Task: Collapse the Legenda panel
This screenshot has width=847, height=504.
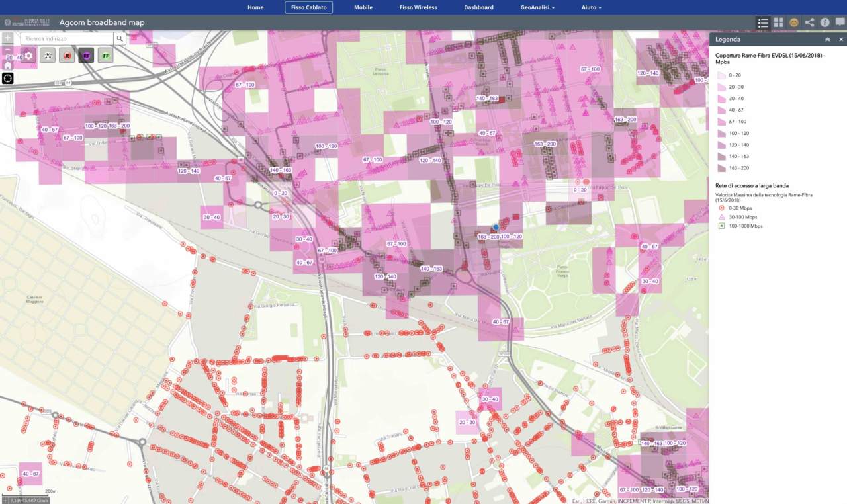Action: pos(827,40)
